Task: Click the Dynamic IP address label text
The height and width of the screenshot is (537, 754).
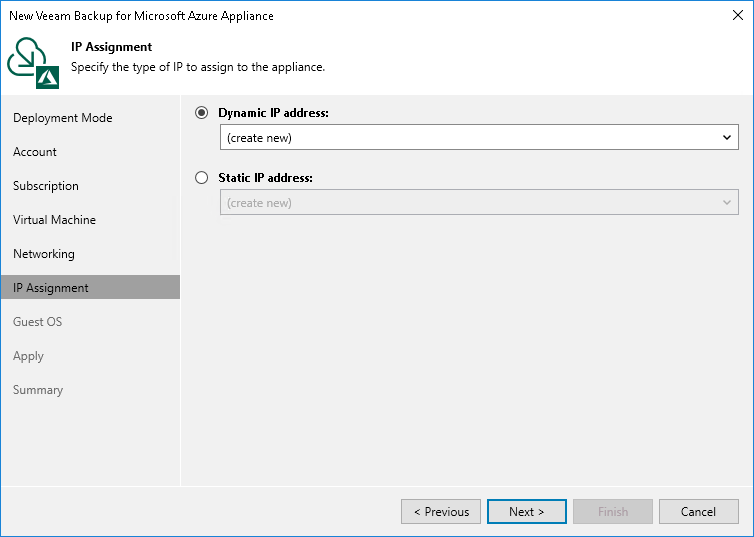Action: (273, 114)
